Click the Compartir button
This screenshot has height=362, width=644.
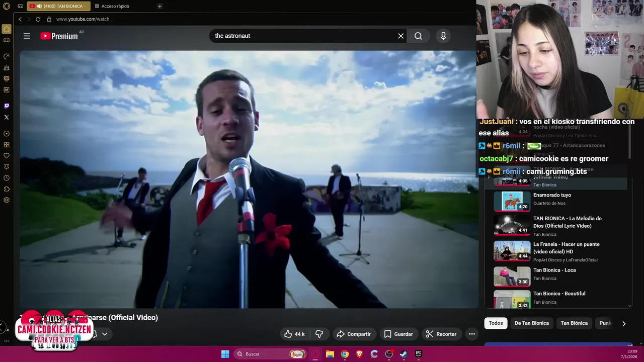pos(354,334)
